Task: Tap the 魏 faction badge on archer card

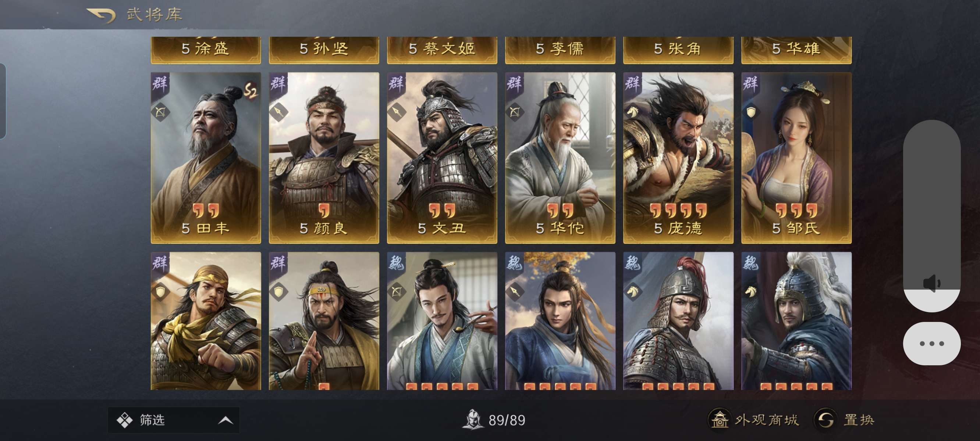Action: click(x=396, y=263)
